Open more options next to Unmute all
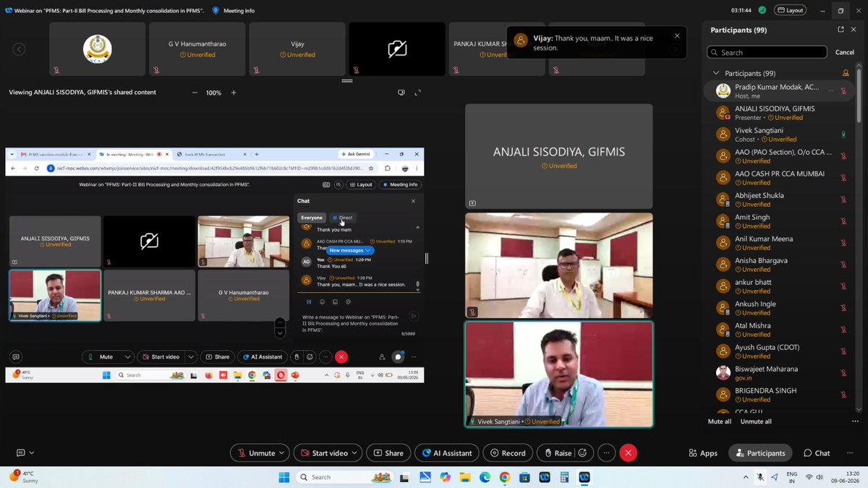Image resolution: width=868 pixels, height=488 pixels. [x=856, y=421]
